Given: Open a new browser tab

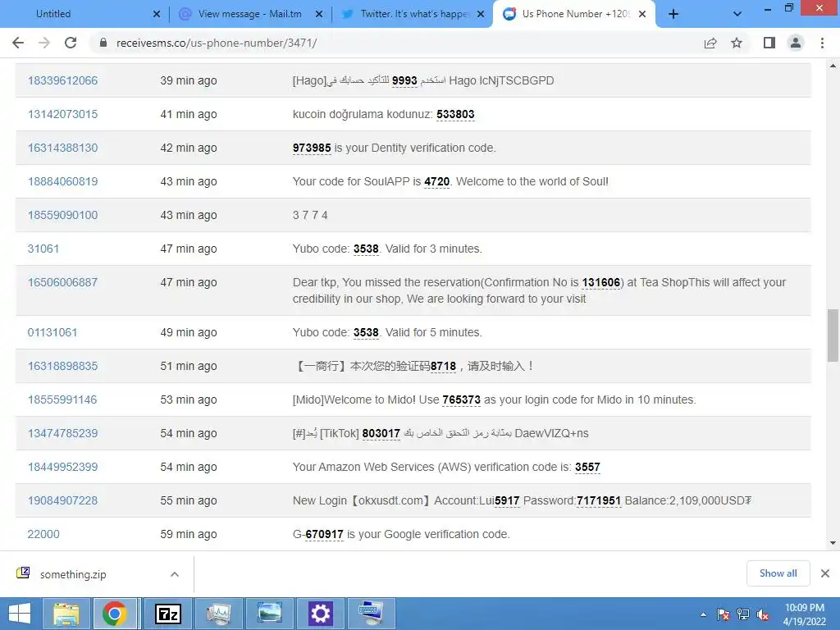Looking at the screenshot, I should coord(673,15).
